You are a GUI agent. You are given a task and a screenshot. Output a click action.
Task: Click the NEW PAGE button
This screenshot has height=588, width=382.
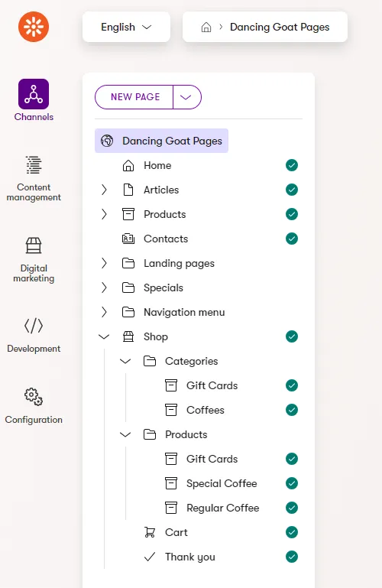[134, 97]
